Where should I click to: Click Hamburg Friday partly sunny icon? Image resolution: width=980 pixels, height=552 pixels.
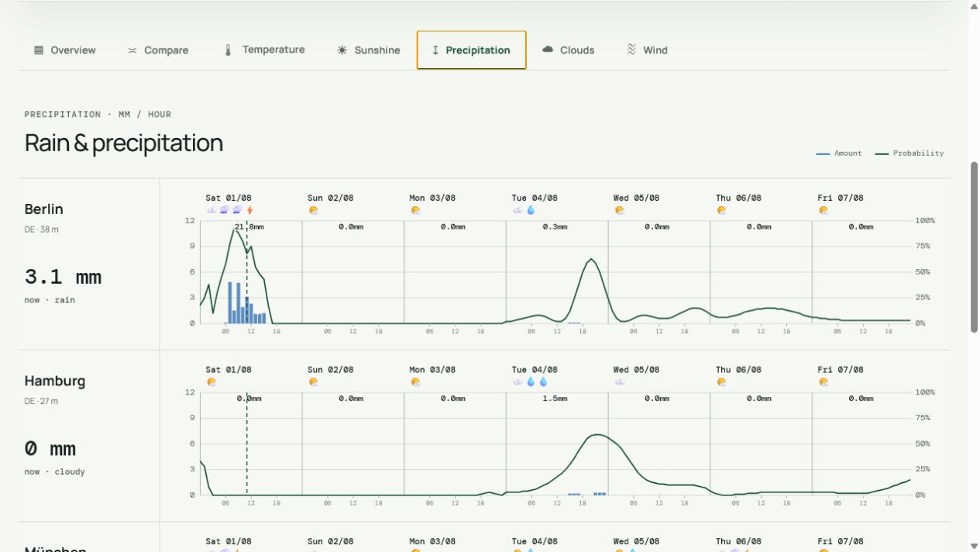pyautogui.click(x=824, y=381)
